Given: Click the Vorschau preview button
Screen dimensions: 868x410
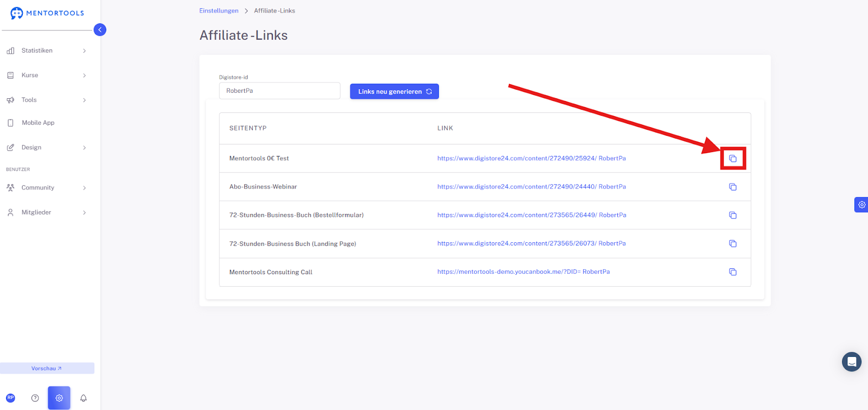Looking at the screenshot, I should coord(47,368).
